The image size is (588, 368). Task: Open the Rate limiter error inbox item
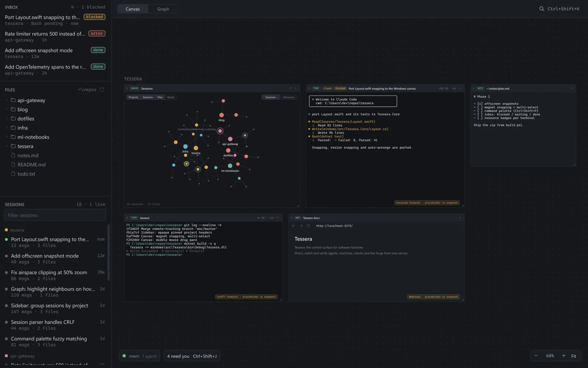[x=55, y=36]
